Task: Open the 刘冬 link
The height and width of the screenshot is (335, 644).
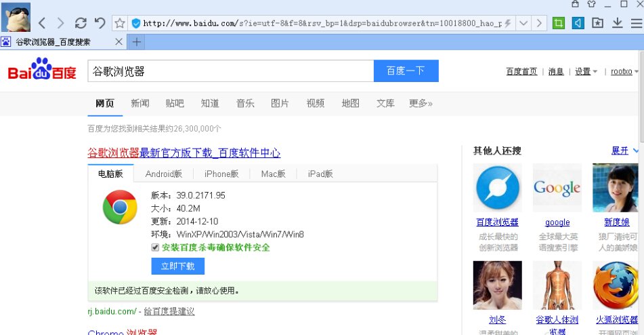Action: pyautogui.click(x=497, y=320)
